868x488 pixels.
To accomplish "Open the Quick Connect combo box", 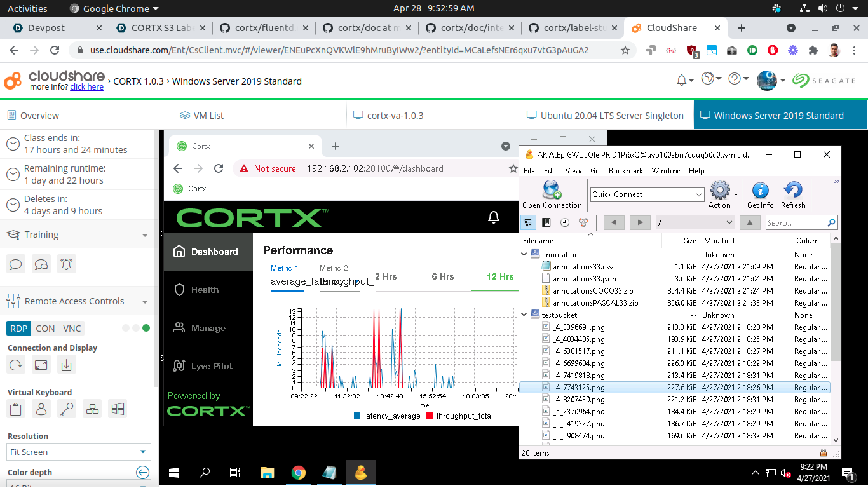I will pyautogui.click(x=647, y=194).
